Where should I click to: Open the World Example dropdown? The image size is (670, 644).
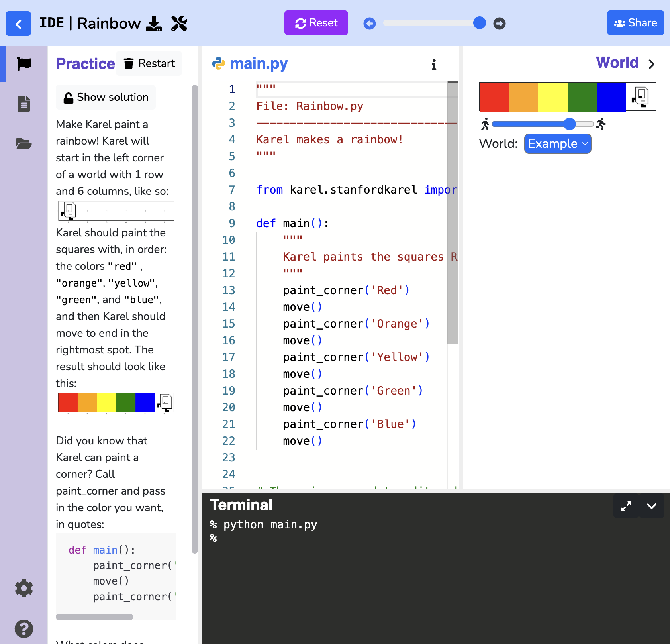pos(557,144)
